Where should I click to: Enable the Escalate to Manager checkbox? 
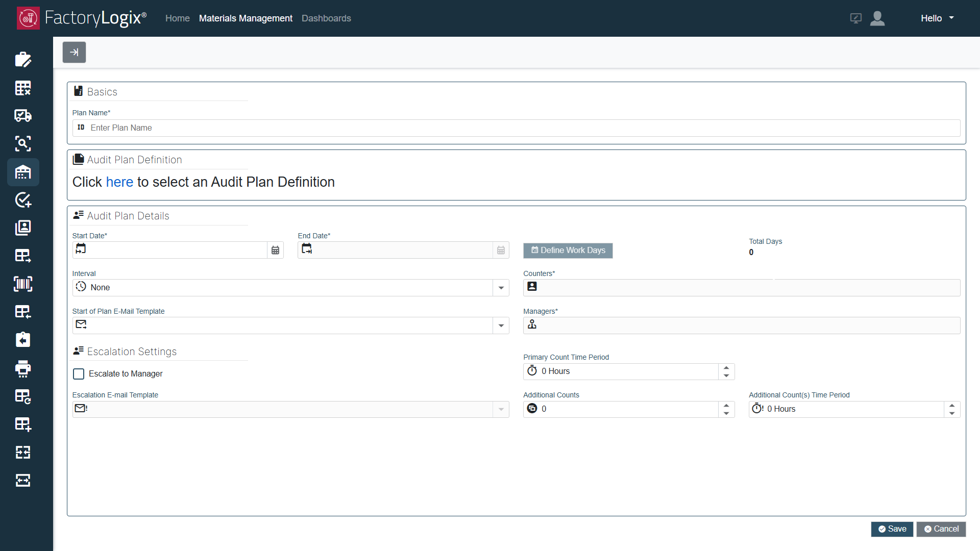coord(79,374)
